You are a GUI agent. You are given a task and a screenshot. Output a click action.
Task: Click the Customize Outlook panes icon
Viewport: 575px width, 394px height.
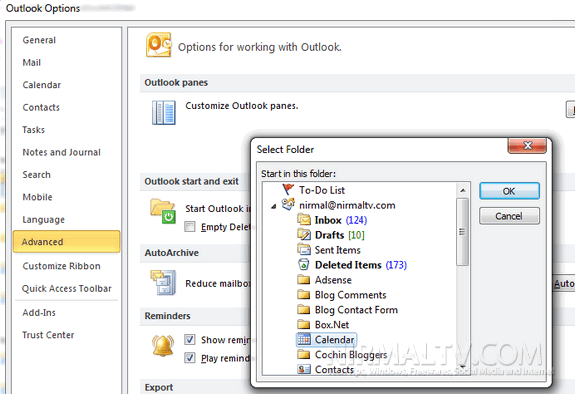click(164, 113)
